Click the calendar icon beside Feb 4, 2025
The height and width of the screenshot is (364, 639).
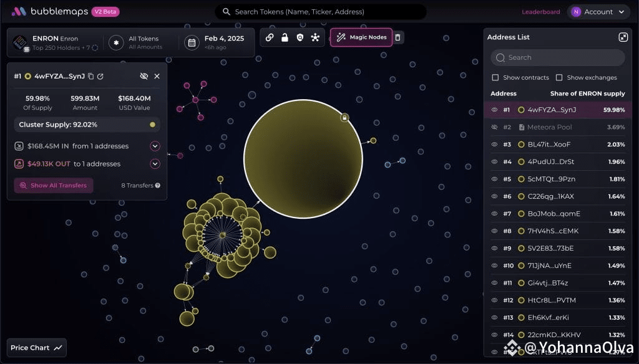tap(192, 43)
